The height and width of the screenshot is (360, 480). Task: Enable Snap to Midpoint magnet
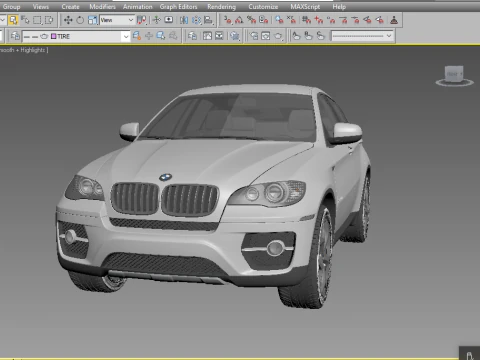355,20
